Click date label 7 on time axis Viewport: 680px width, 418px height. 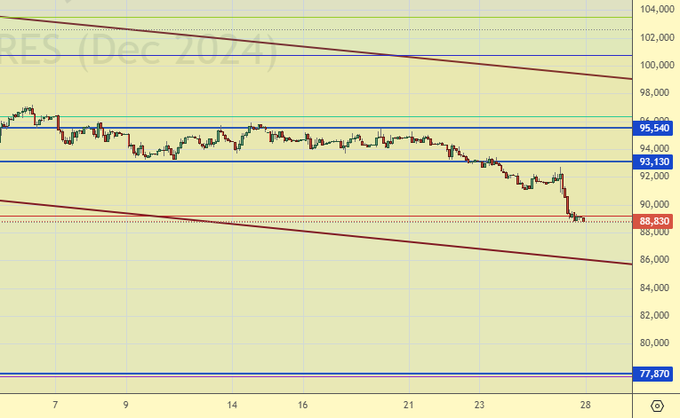click(x=55, y=405)
